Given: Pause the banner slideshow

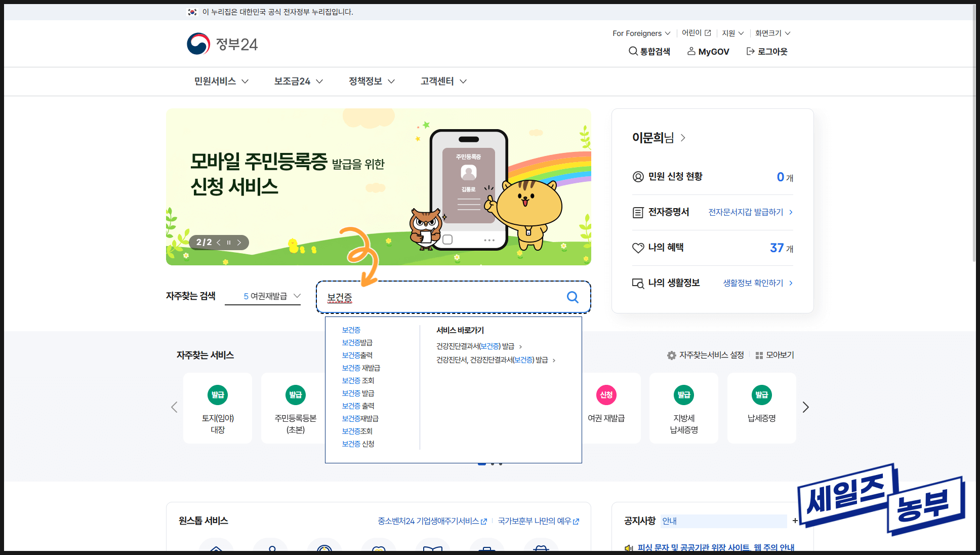Looking at the screenshot, I should tap(229, 243).
